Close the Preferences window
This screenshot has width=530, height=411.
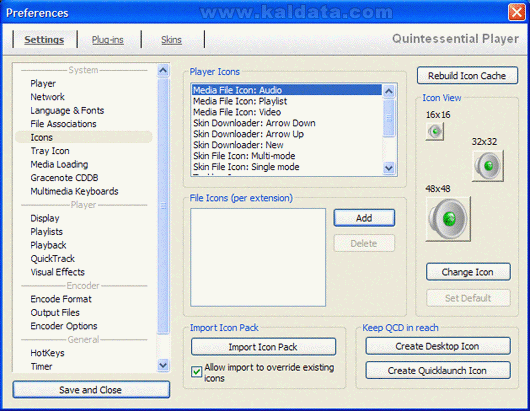517,13
